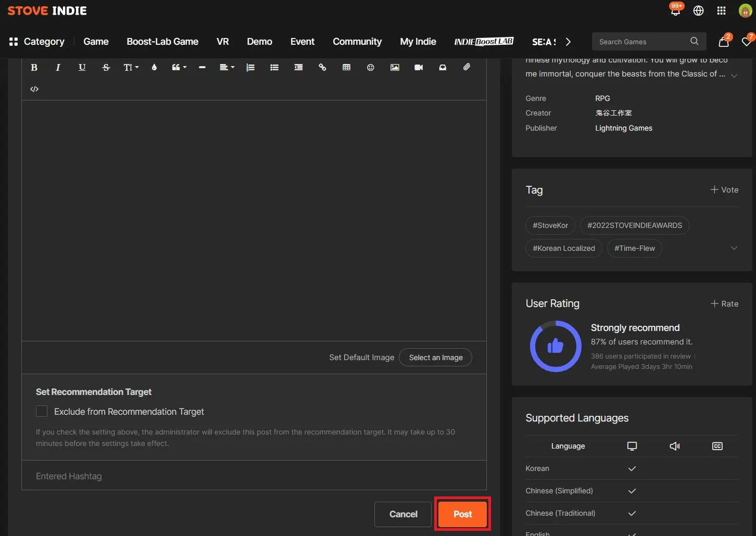Open the text color picker

154,67
